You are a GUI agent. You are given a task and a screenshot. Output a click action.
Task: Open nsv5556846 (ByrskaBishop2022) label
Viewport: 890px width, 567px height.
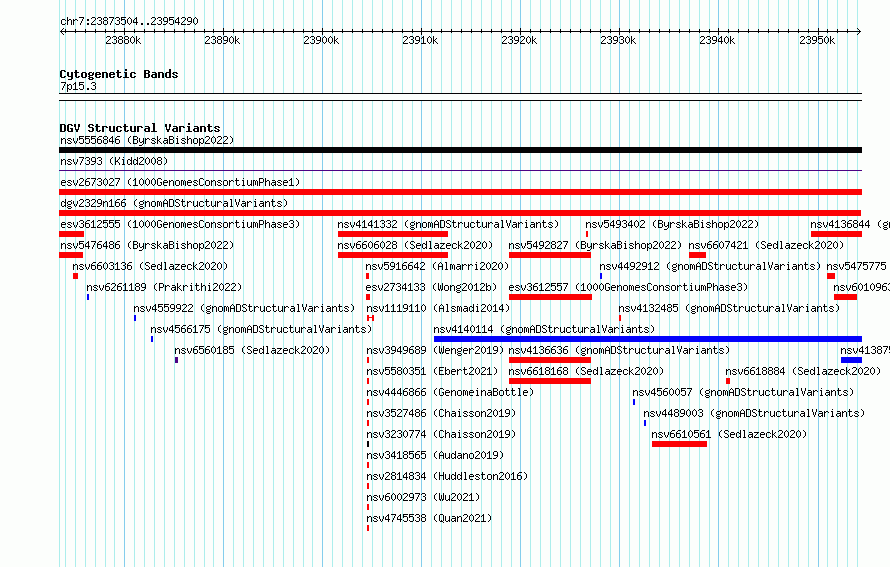[147, 140]
